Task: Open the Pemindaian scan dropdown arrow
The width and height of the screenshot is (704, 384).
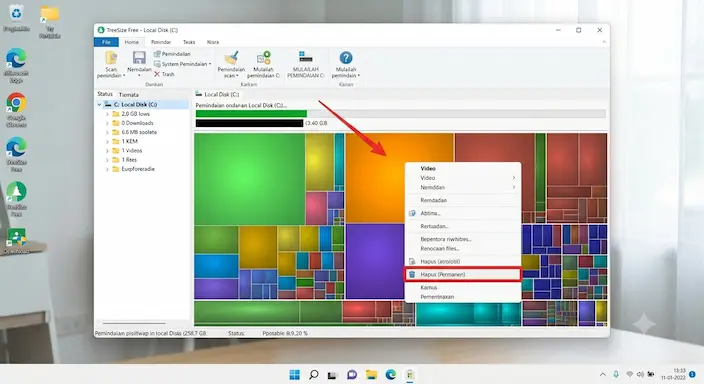Action: [x=237, y=76]
